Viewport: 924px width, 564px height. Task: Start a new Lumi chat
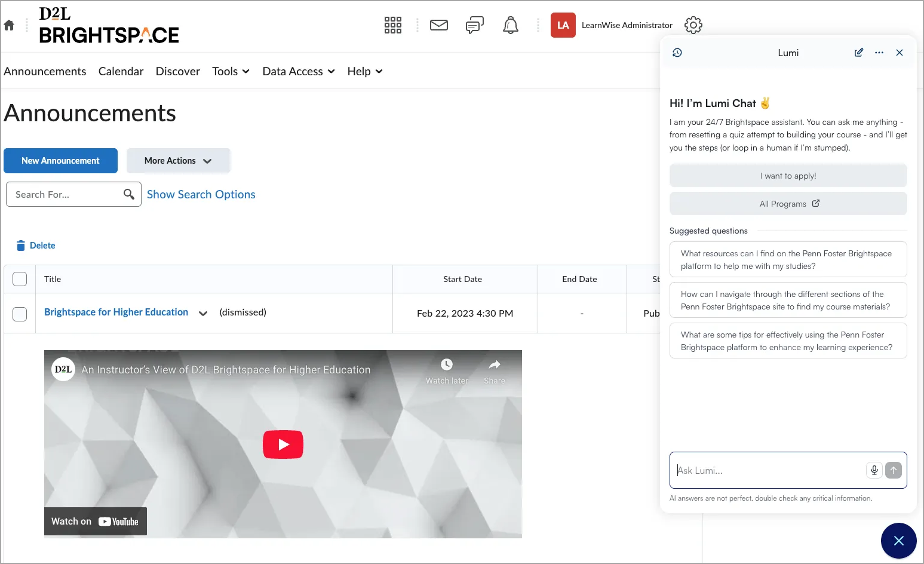coord(859,53)
